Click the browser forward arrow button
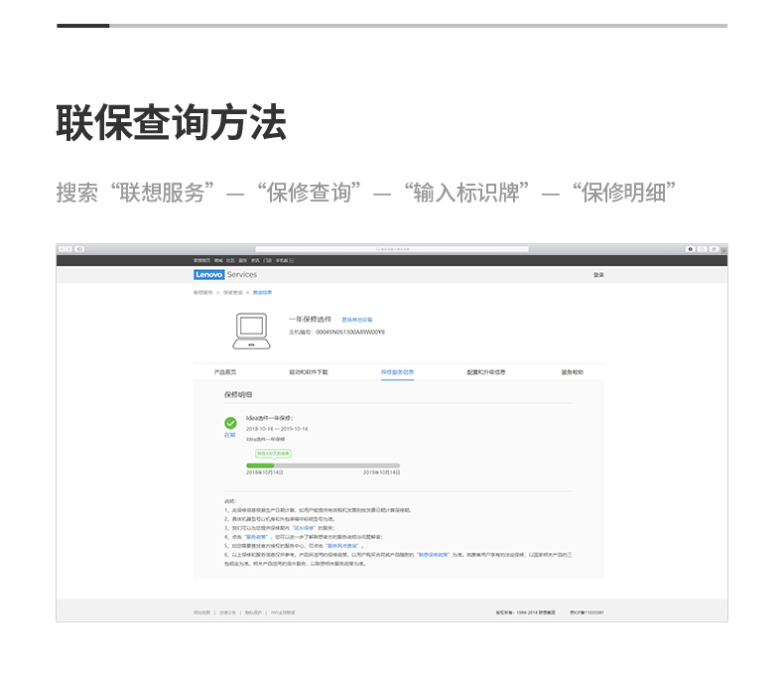Screen dimensions: 784x675 pyautogui.click(x=69, y=249)
